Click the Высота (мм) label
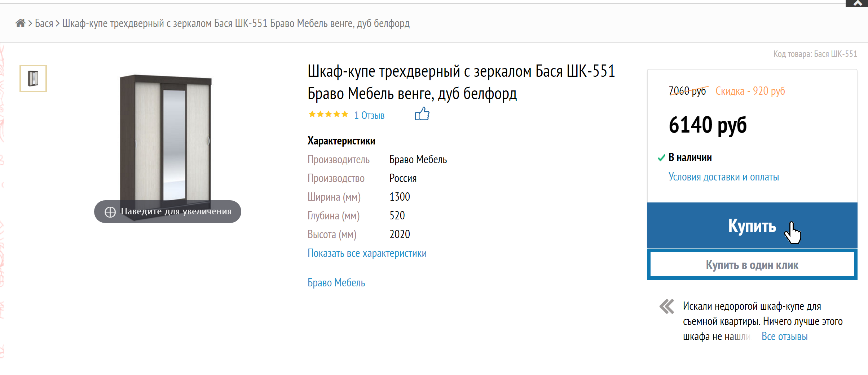868x375 pixels. (332, 235)
